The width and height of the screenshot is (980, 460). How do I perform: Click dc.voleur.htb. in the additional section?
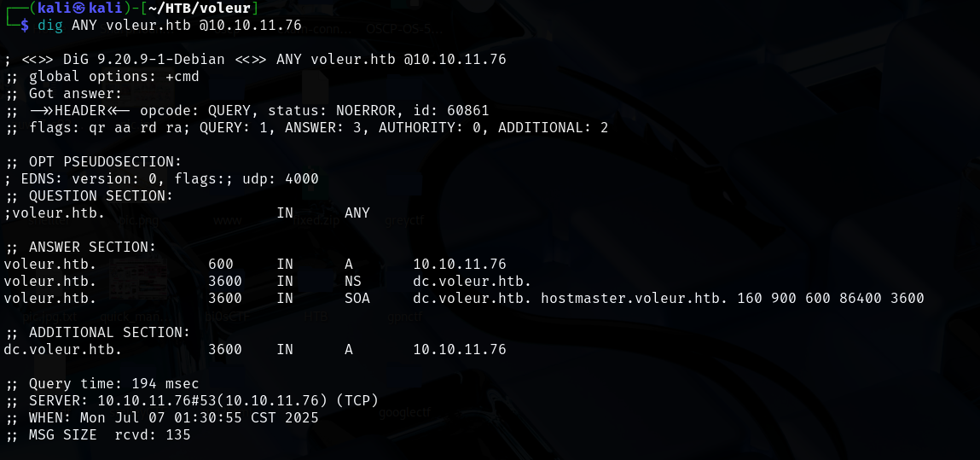pyautogui.click(x=62, y=350)
